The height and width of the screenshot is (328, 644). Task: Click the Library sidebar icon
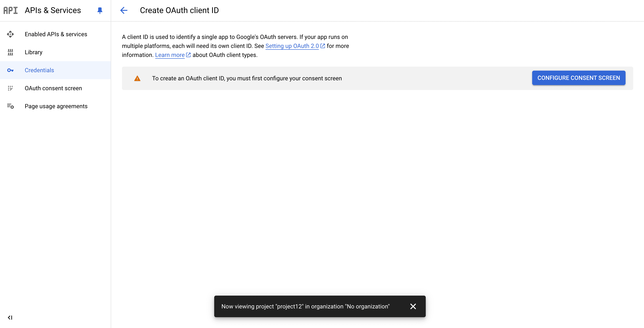[x=10, y=52]
